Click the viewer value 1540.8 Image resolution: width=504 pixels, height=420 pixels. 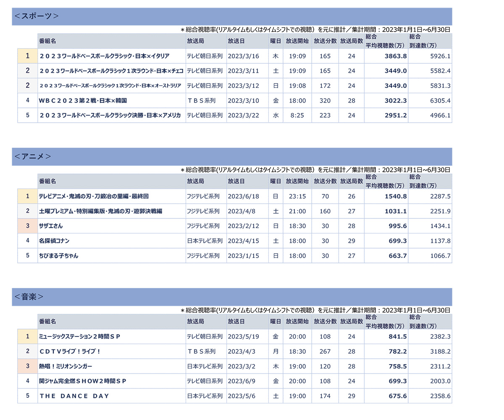(x=396, y=196)
